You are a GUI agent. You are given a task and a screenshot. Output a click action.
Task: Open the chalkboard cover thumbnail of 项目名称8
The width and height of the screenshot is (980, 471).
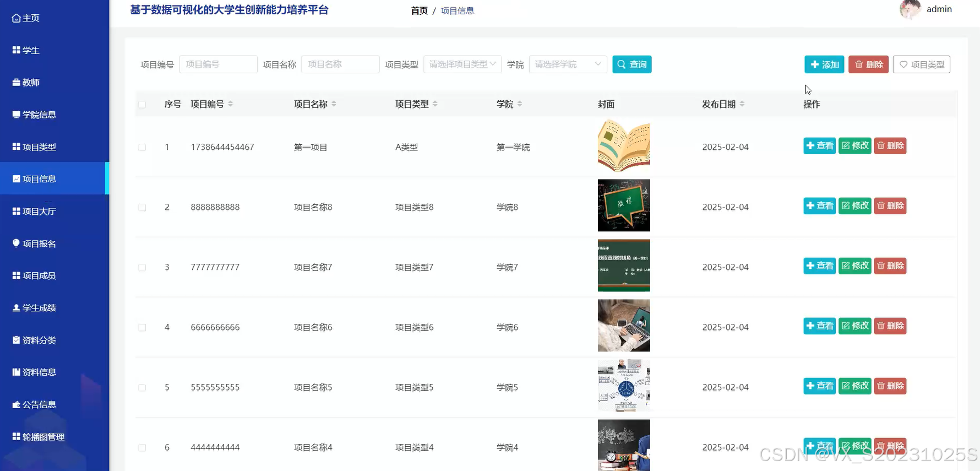[624, 205]
